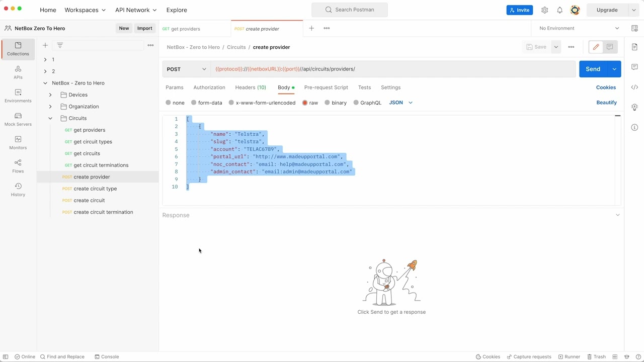Click the Search Postman field
Image resolution: width=644 pixels, height=362 pixels.
click(350, 10)
